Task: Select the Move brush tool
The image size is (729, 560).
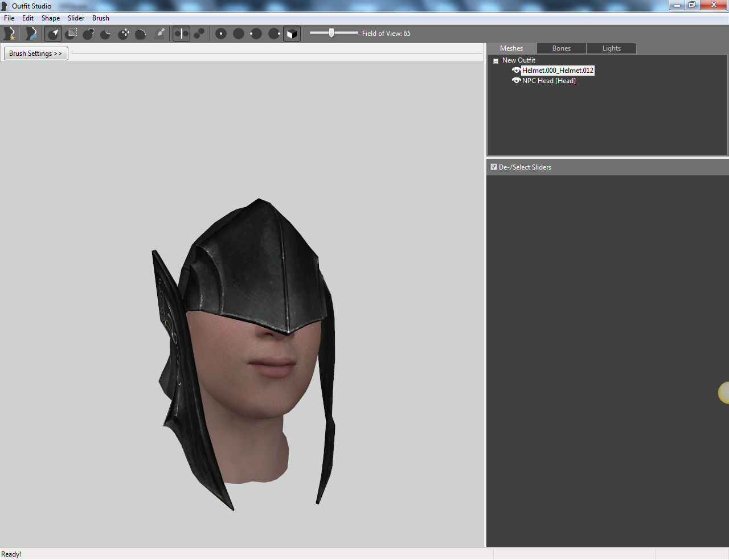Action: click(x=124, y=34)
